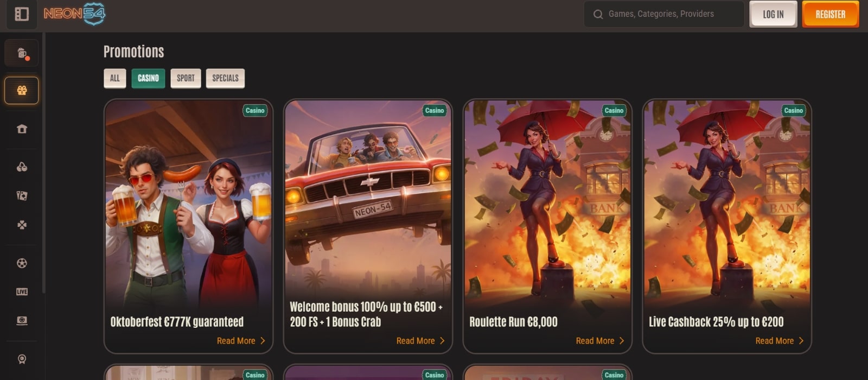
Task: Click the Promotions page heading
Action: click(x=133, y=52)
